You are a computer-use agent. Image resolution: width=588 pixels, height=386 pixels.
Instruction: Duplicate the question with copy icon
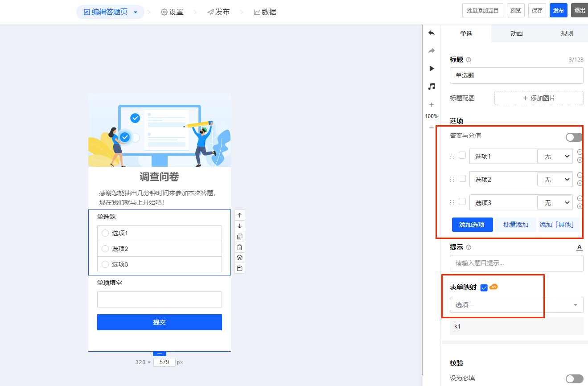tap(239, 237)
